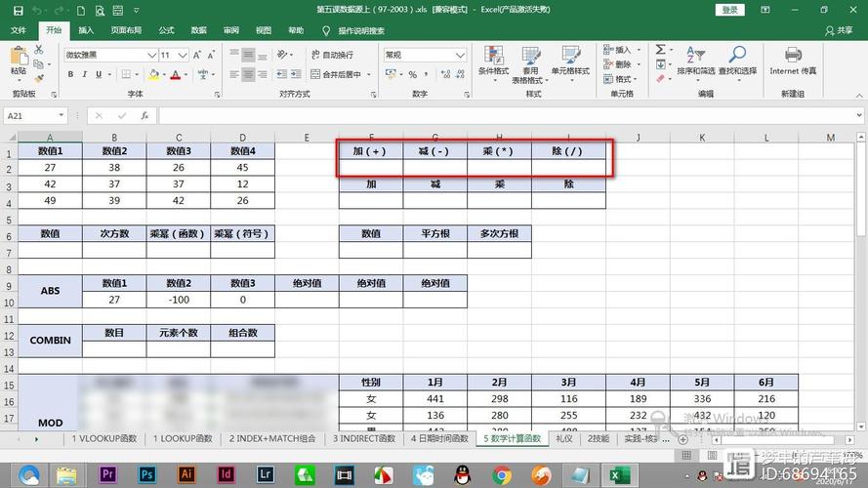Open Photoshop from the taskbar

coord(146,474)
